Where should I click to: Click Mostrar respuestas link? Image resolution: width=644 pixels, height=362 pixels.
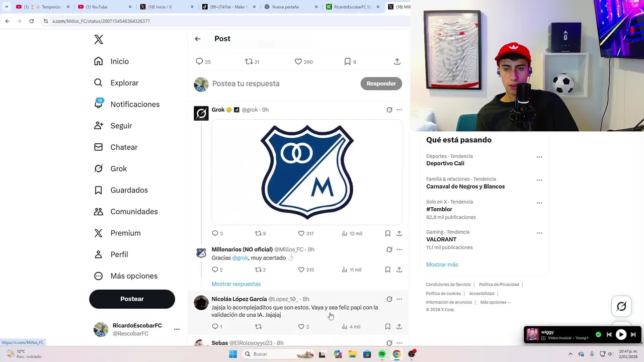click(236, 284)
